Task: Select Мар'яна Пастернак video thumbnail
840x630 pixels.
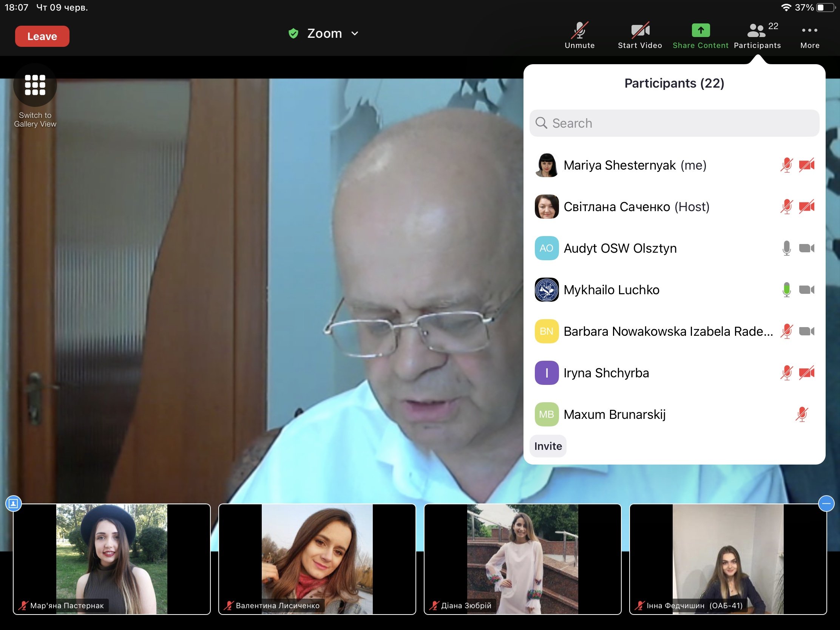Action: click(112, 559)
